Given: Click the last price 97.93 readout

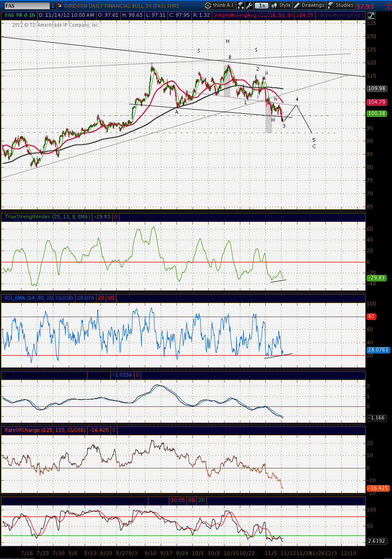Looking at the screenshot, I should 365,6.
